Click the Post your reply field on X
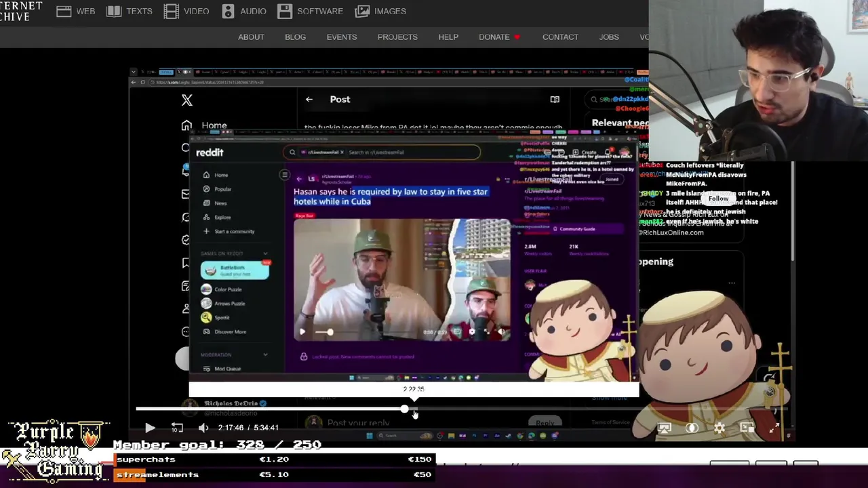Image resolution: width=868 pixels, height=488 pixels. (358, 423)
